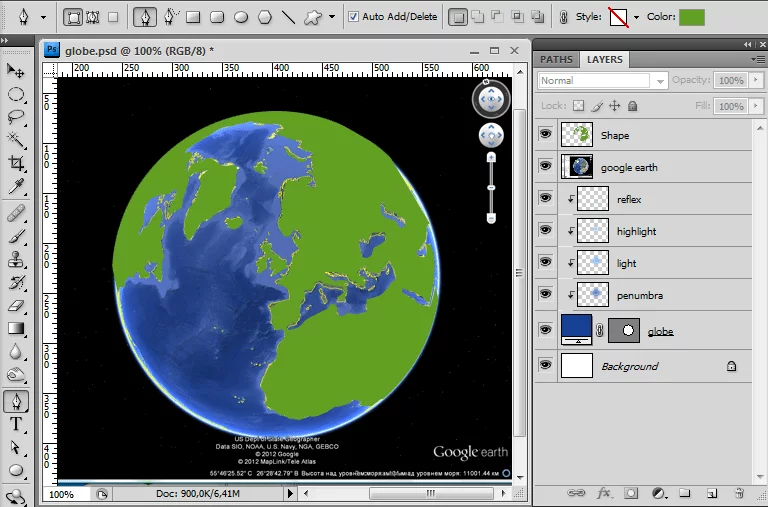Hide the reflex layer
This screenshot has width=768, height=507.
click(545, 198)
